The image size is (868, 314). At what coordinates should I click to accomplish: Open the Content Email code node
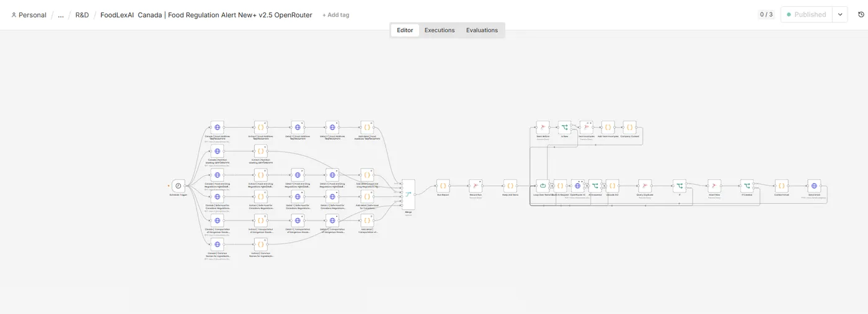click(782, 185)
